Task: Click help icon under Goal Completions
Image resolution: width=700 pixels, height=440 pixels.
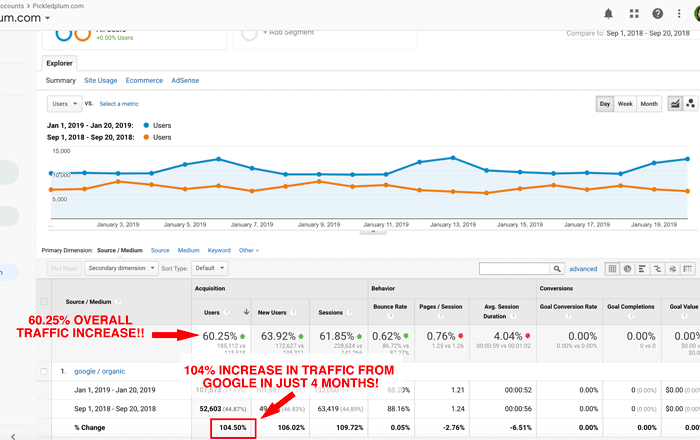Action: [631, 316]
